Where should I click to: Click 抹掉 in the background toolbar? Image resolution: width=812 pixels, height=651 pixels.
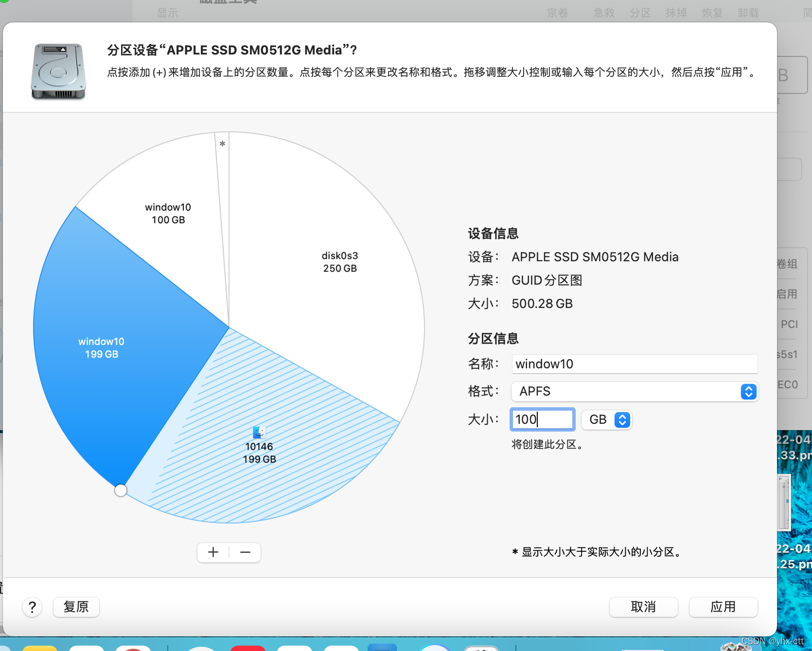[676, 13]
